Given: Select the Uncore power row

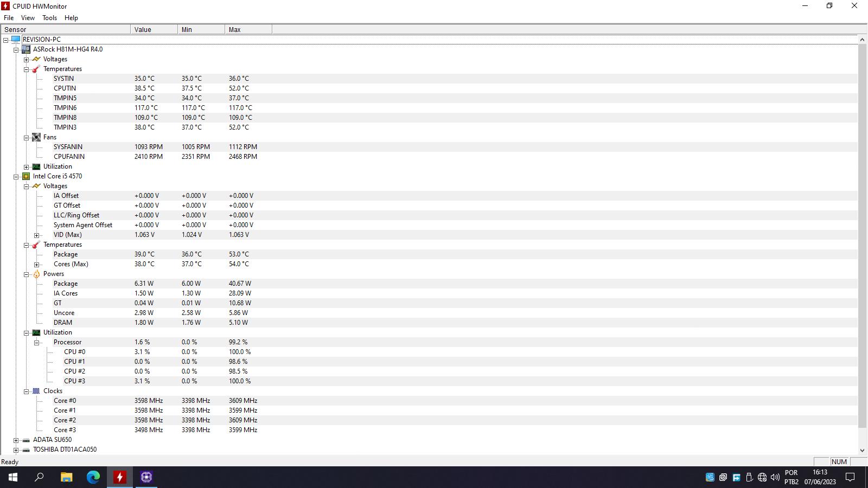Looking at the screenshot, I should (x=429, y=313).
